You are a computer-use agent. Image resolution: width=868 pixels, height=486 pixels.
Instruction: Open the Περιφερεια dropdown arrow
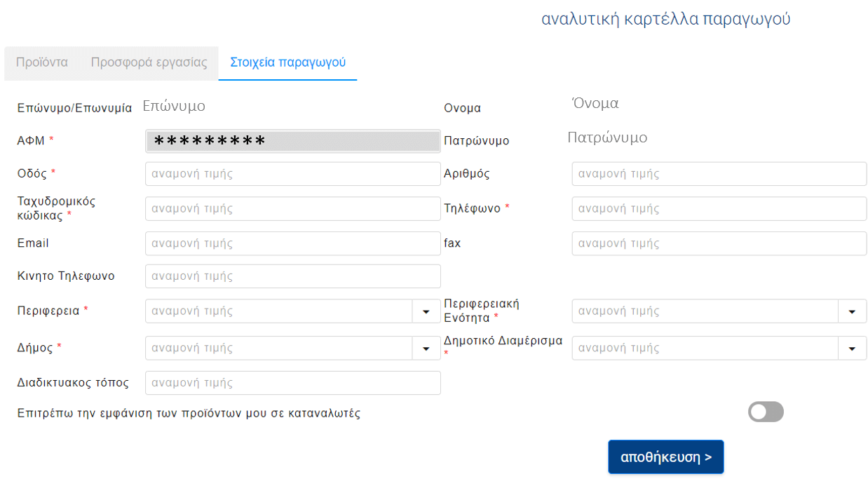point(426,311)
